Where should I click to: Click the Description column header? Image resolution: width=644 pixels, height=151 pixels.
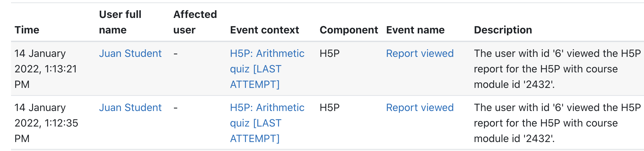click(503, 30)
